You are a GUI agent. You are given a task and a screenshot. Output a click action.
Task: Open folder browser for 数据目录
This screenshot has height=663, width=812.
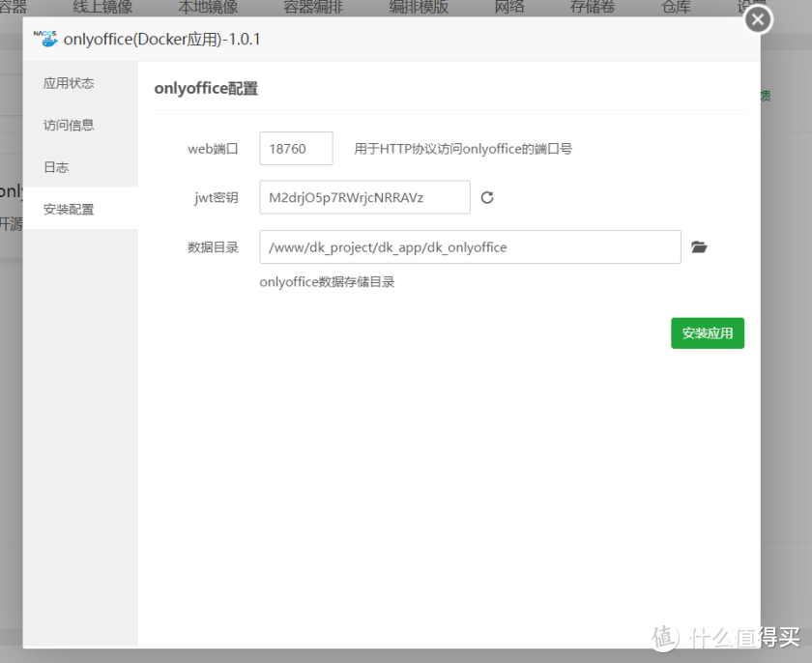(700, 246)
